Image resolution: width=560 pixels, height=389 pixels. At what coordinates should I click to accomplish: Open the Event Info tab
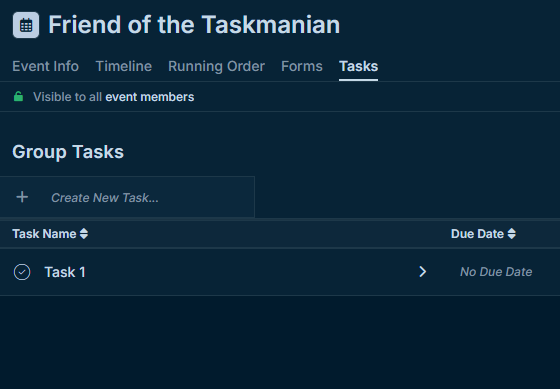coord(45,66)
